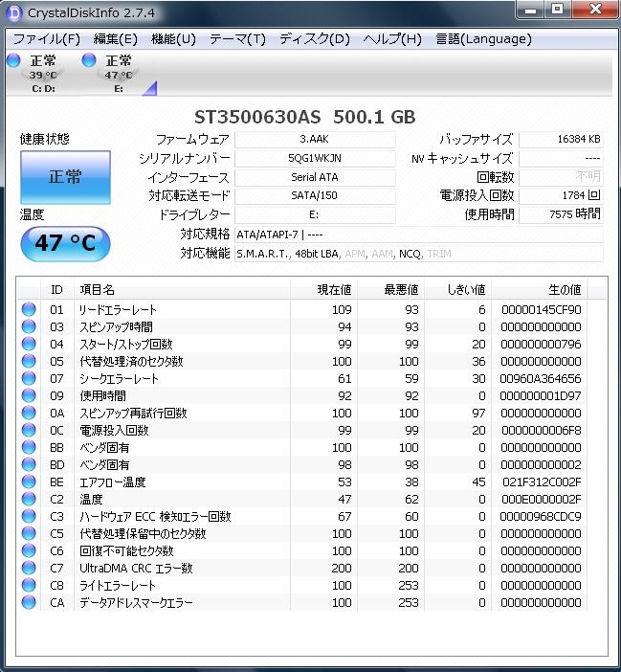Click the firmware field 3.AAK

point(315,140)
